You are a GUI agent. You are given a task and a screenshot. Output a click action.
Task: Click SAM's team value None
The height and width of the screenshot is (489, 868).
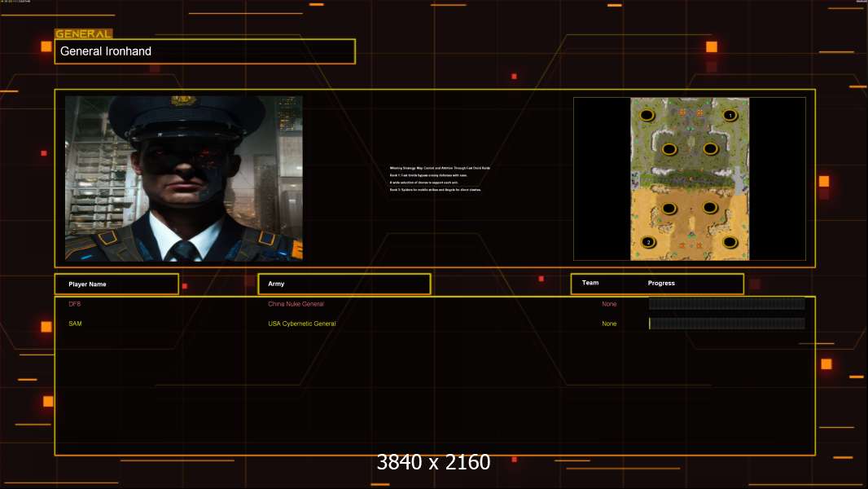(609, 324)
